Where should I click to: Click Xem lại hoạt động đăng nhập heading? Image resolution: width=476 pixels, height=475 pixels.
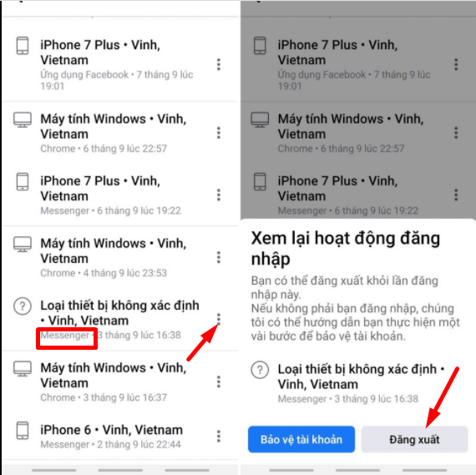[346, 249]
